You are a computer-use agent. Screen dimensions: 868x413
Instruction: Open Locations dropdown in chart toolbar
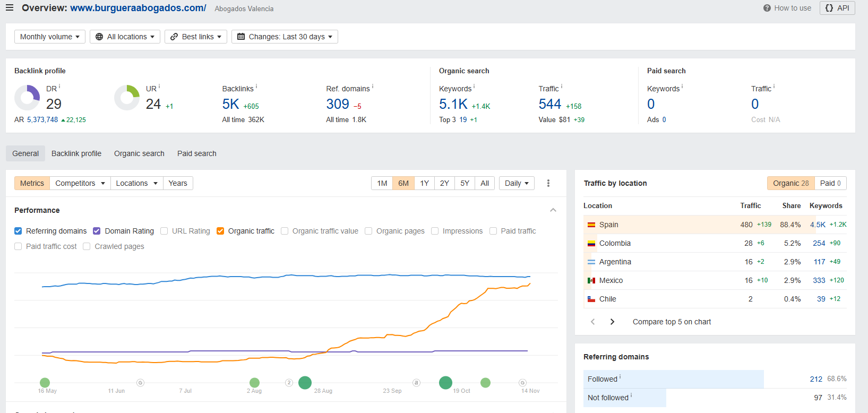[137, 183]
